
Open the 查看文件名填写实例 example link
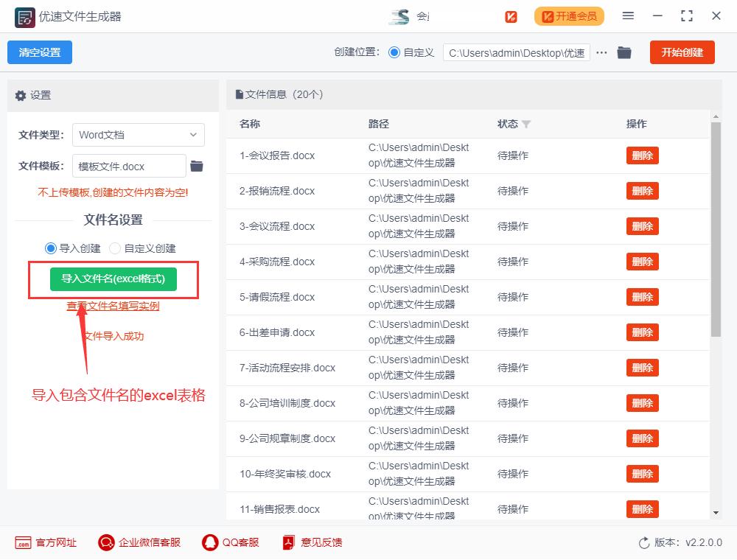click(x=112, y=304)
